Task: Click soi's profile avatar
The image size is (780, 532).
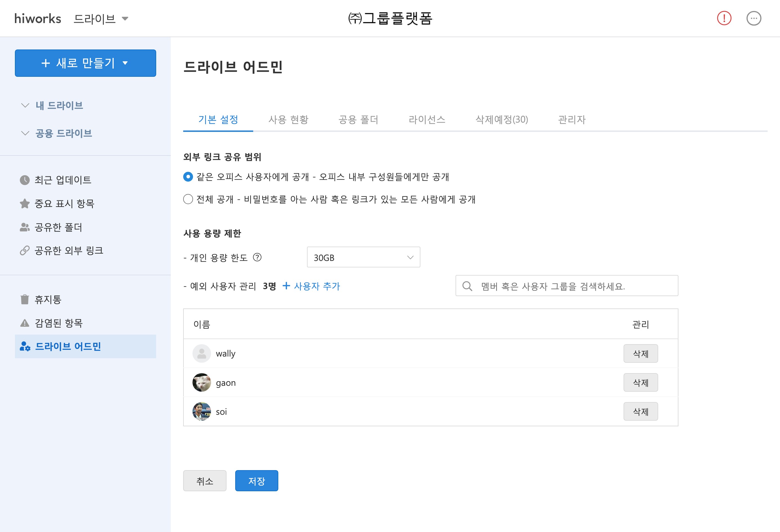Action: (x=201, y=412)
